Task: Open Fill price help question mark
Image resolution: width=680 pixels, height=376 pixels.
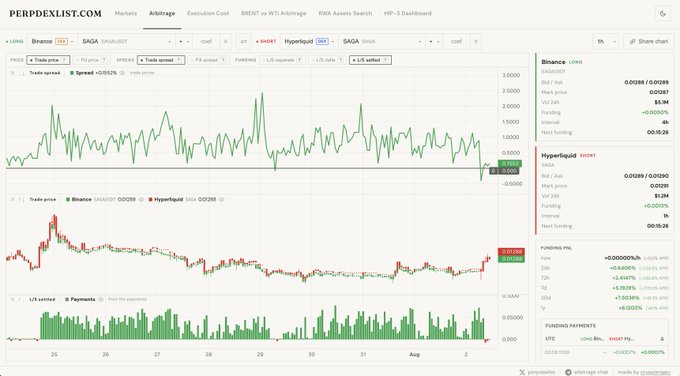Action: tap(104, 60)
